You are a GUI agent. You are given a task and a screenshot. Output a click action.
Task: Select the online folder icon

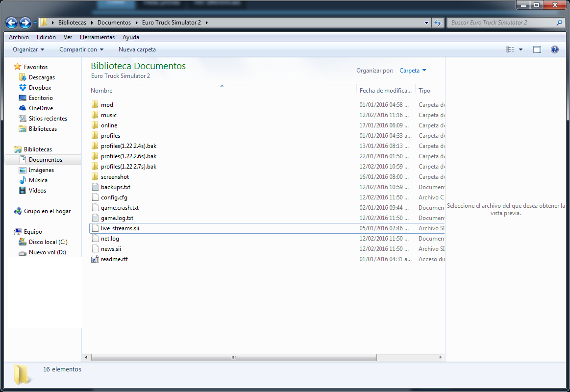click(95, 125)
